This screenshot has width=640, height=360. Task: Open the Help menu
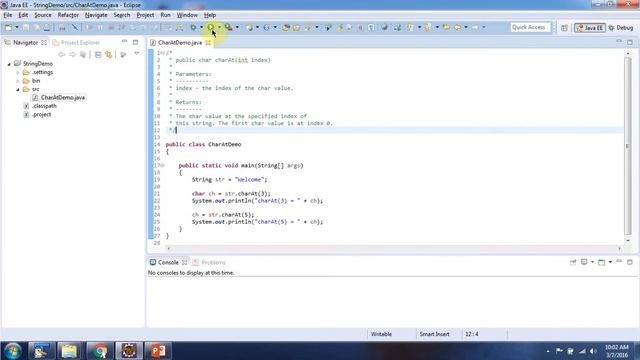click(x=210, y=15)
